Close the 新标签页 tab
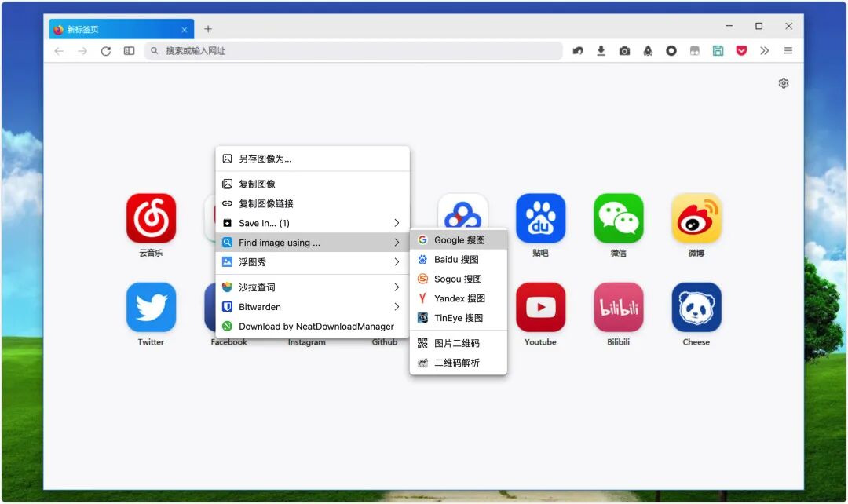Viewport: 848px width, 504px height. 185,30
